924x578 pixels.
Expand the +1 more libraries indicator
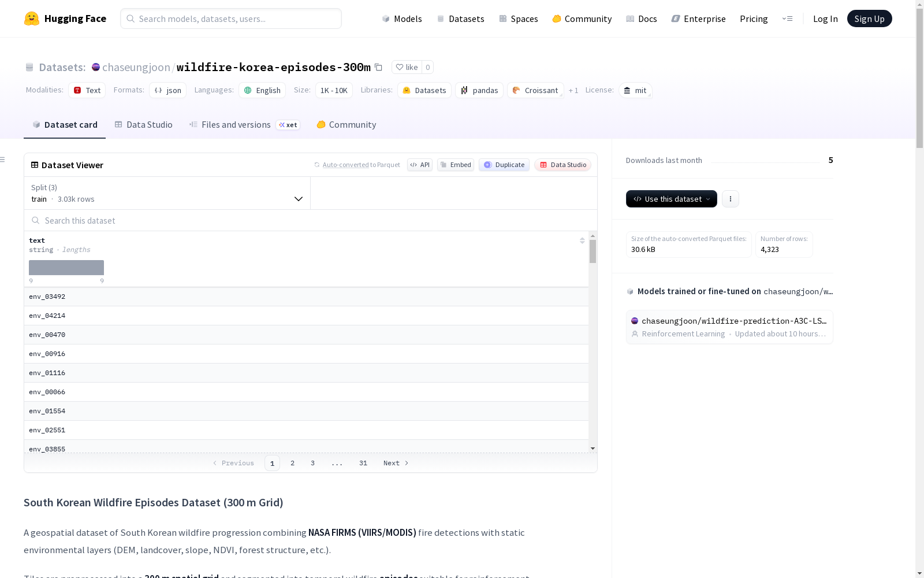click(x=573, y=90)
